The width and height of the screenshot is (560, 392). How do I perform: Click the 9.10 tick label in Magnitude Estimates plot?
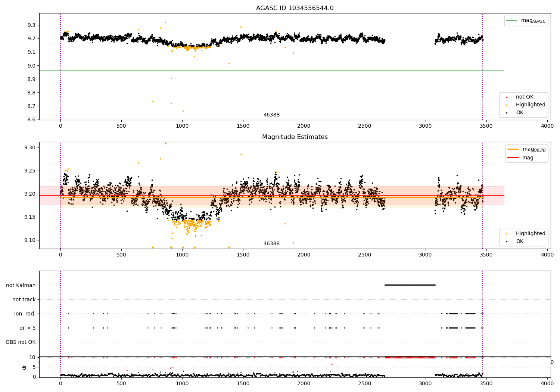point(30,240)
